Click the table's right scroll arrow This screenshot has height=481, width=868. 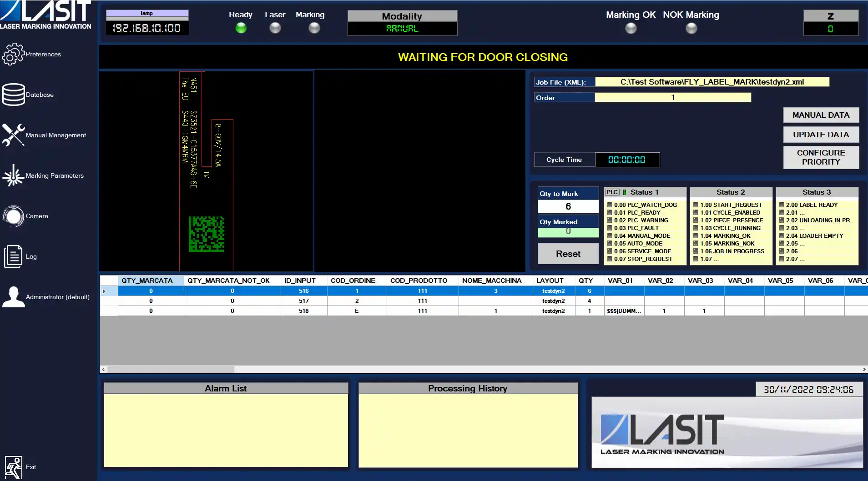click(x=864, y=370)
